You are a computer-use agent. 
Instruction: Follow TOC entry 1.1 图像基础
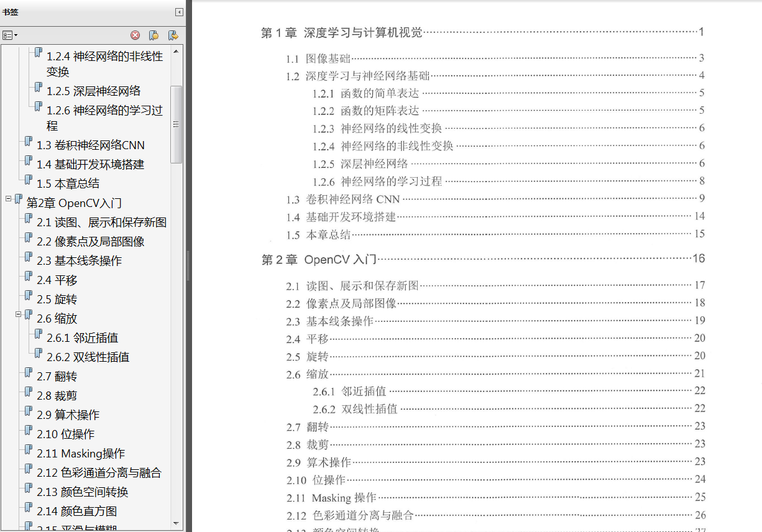tap(495, 58)
